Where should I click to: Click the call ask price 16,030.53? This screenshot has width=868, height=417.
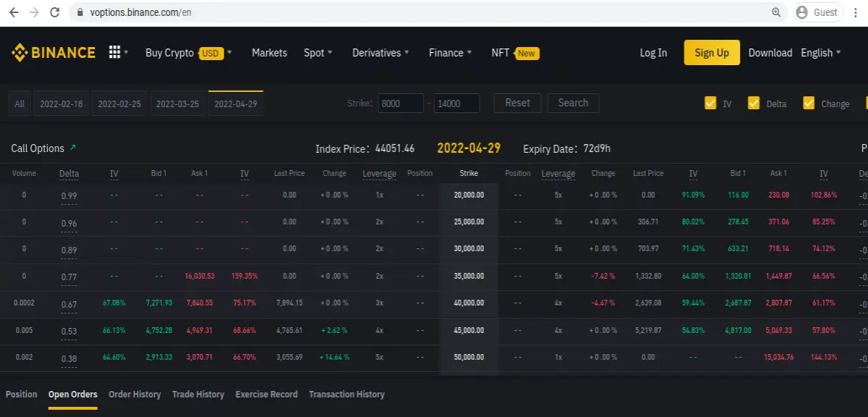200,277
